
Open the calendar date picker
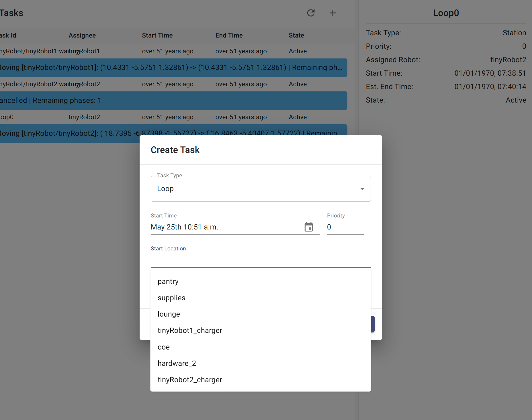(309, 227)
